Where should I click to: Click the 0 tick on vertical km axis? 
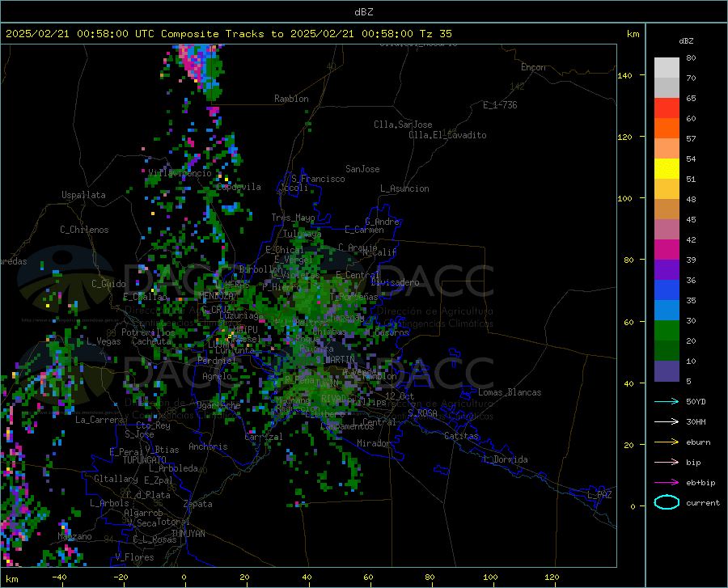click(633, 506)
